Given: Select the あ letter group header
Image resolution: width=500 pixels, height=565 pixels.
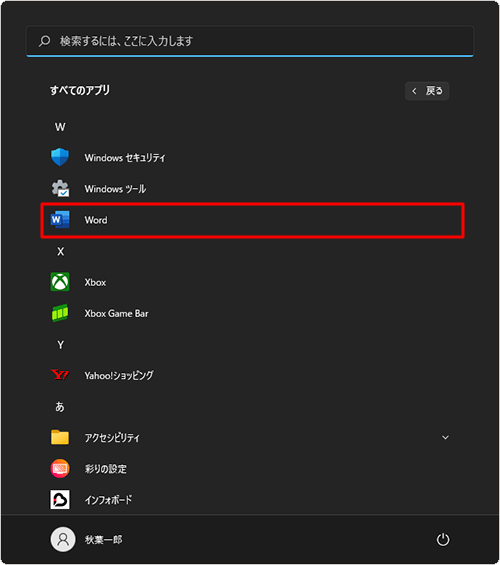Looking at the screenshot, I should [x=60, y=406].
